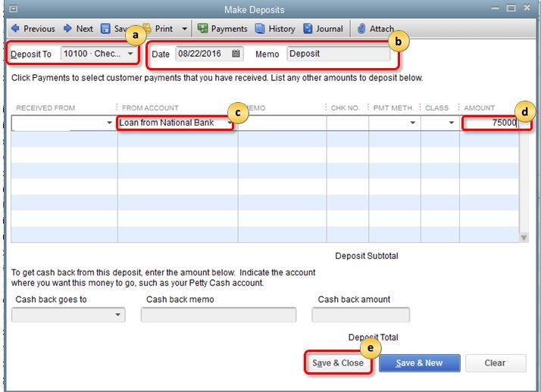The image size is (541, 392).
Task: Click the Cash back memo field
Action: [218, 315]
